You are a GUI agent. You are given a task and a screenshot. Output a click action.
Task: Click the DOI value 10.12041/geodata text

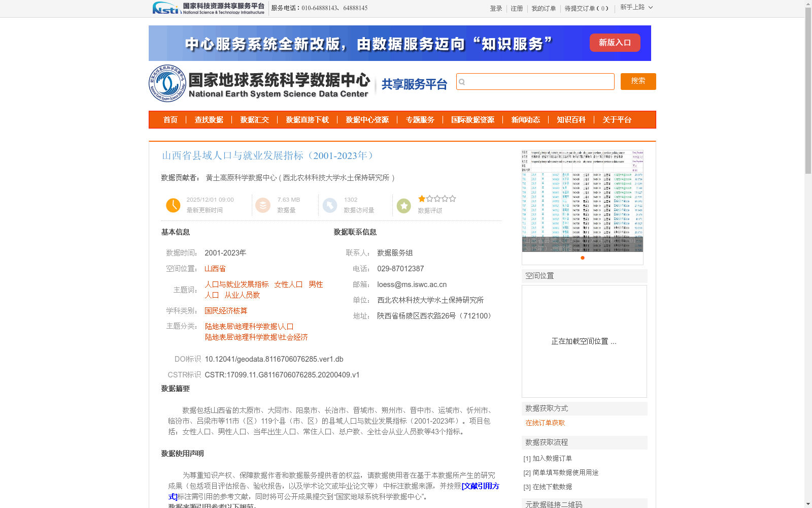(274, 359)
